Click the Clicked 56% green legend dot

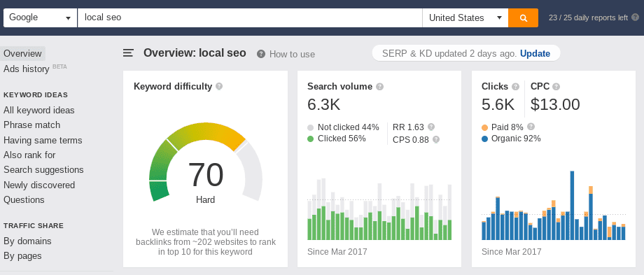pos(311,139)
